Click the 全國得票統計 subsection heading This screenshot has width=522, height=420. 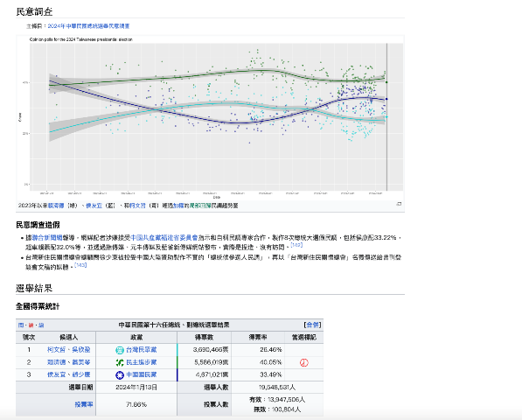click(x=38, y=306)
